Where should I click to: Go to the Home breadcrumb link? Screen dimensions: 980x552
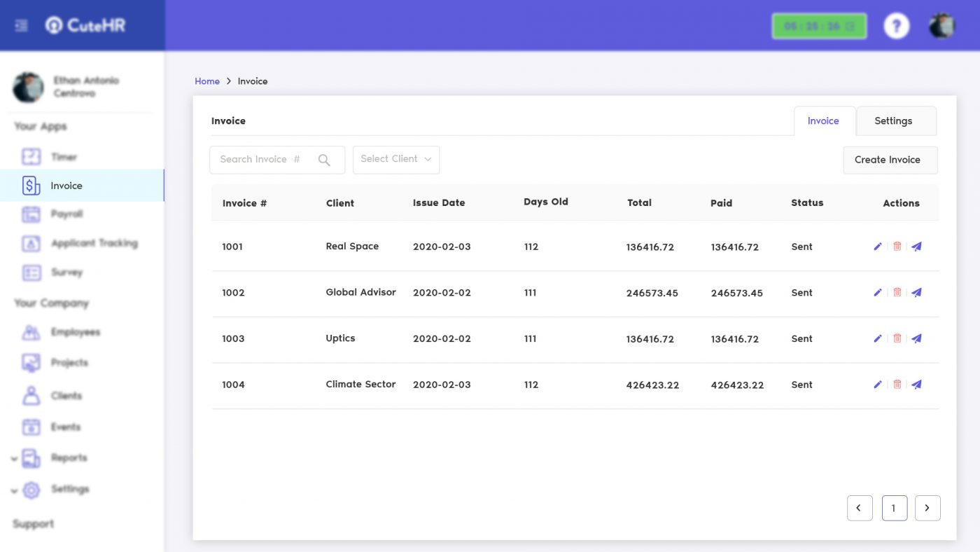click(x=207, y=81)
